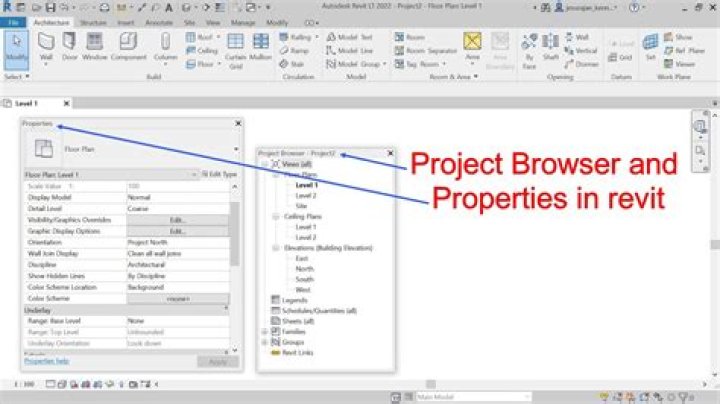This screenshot has width=720, height=404.
Task: Click the Ramp tool
Action: click(294, 50)
